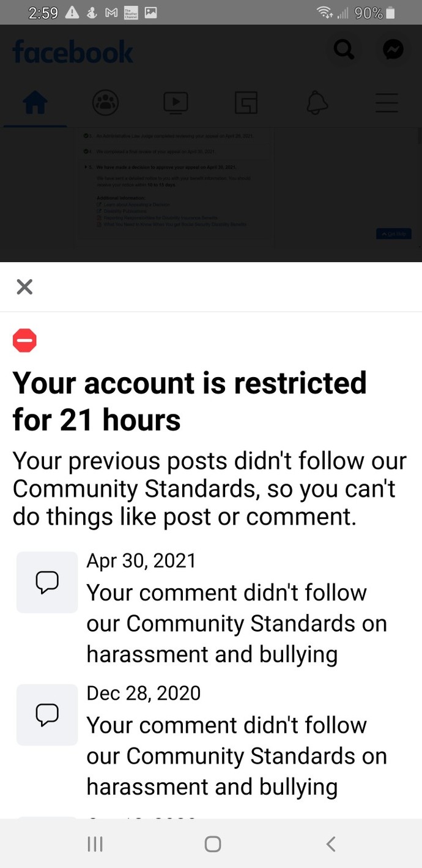Open Facebook Watch videos

click(176, 103)
